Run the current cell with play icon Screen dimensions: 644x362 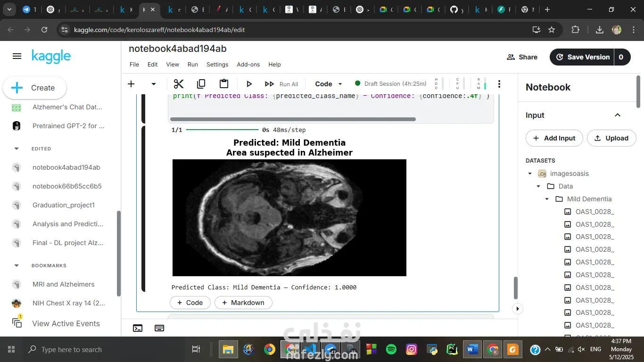(x=249, y=84)
